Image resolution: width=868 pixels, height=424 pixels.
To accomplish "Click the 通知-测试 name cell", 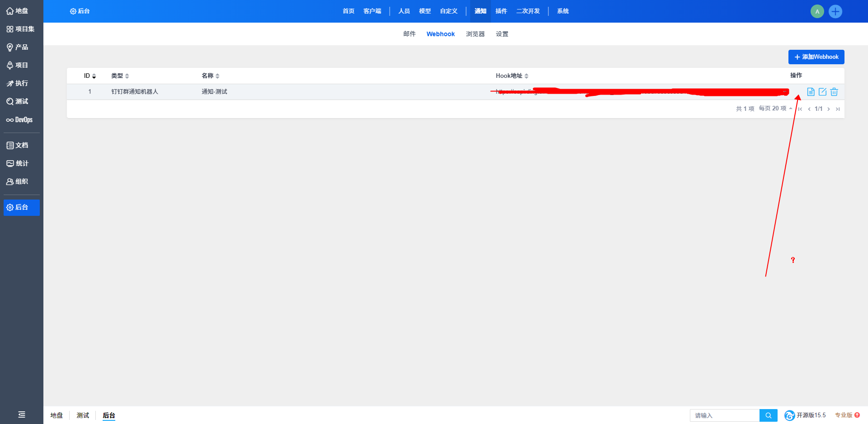I will 214,92.
